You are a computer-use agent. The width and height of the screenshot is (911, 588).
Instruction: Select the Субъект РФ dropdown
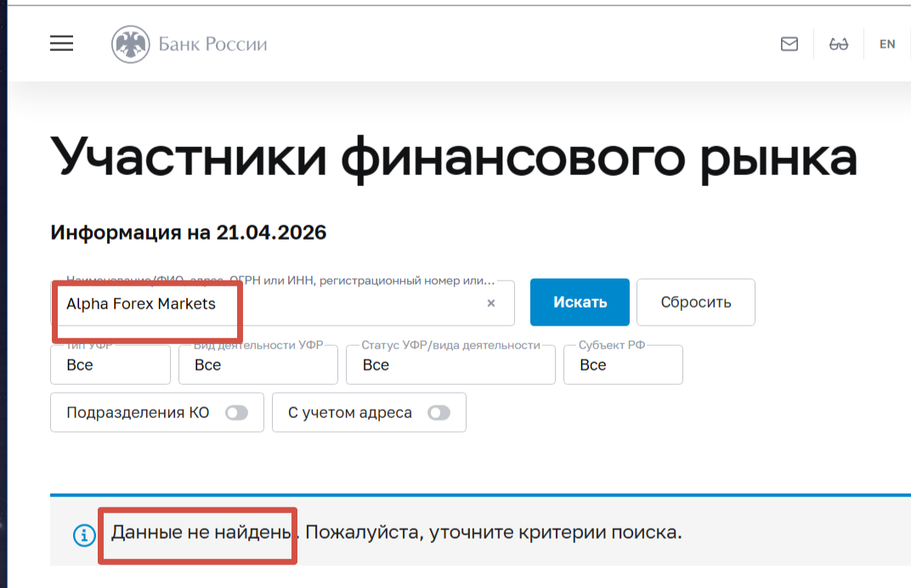click(x=622, y=365)
